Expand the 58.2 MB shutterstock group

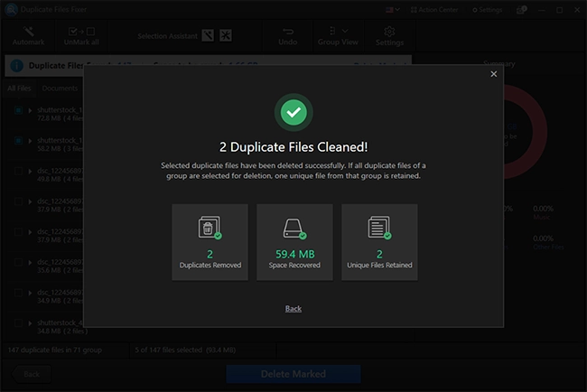(30, 141)
